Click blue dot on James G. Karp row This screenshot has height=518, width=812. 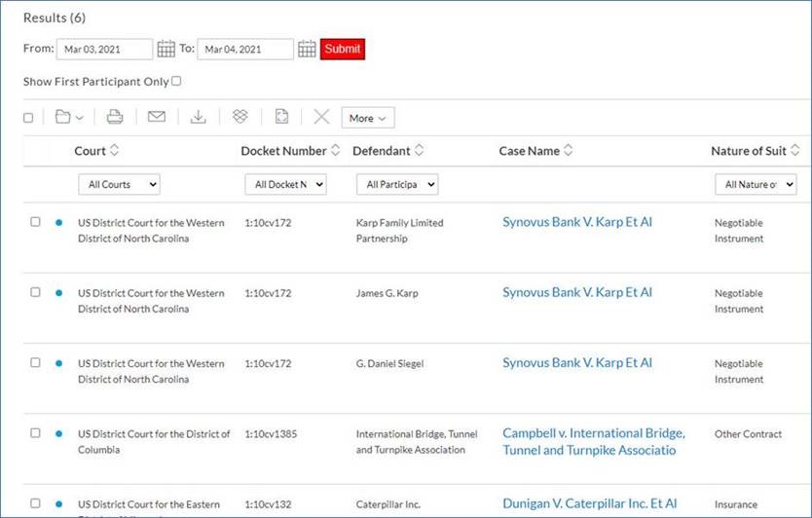point(59,293)
